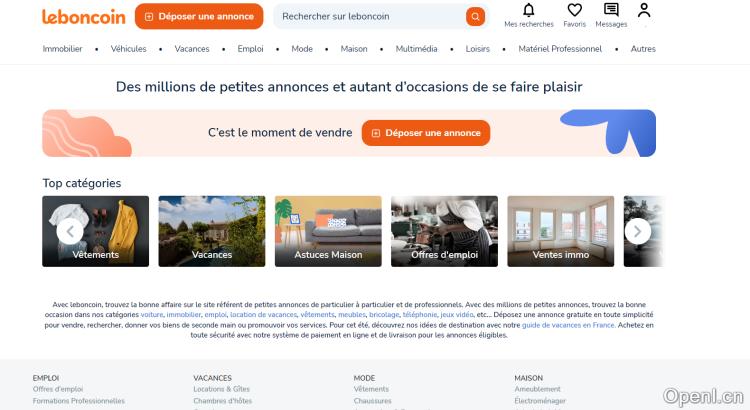Open the Astuces Maison category card

pos(328,231)
